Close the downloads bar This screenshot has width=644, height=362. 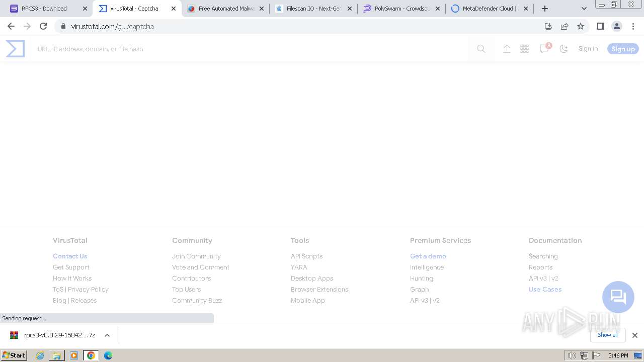click(634, 335)
